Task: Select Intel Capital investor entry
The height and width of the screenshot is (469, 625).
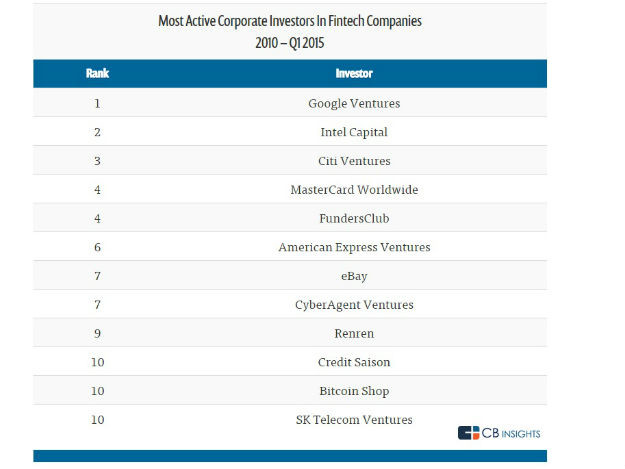Action: click(354, 132)
